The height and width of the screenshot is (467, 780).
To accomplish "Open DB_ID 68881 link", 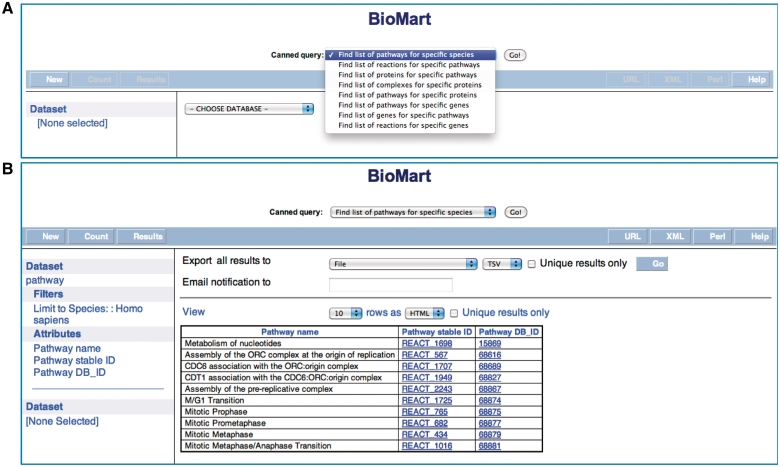I will (489, 447).
